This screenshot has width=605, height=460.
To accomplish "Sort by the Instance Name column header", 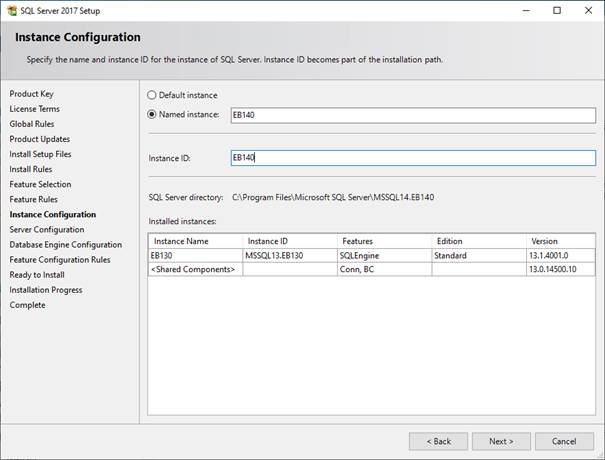I will 196,241.
